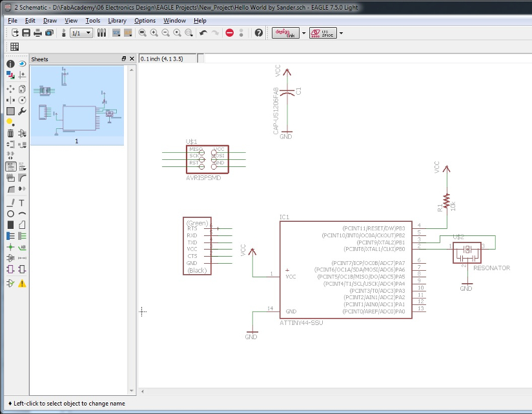Save the schematic with floppy icon
This screenshot has height=414, width=532.
click(x=26, y=33)
